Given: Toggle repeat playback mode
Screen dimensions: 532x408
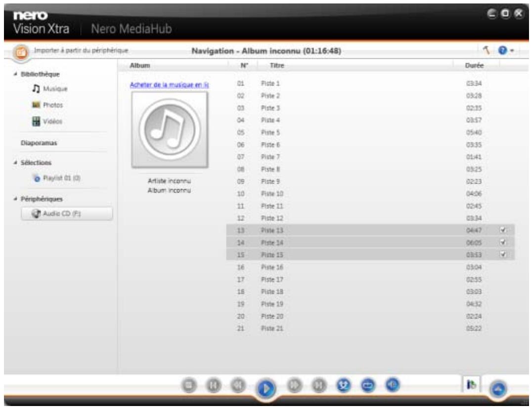Looking at the screenshot, I should [x=368, y=385].
